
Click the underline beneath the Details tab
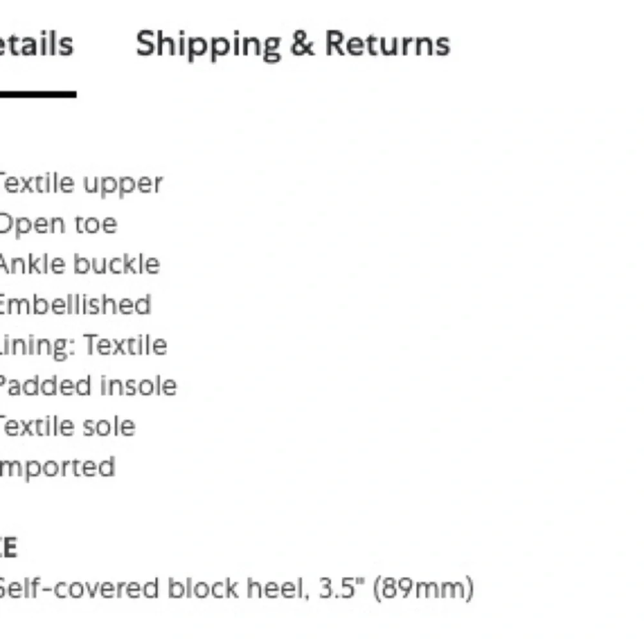pos(37,94)
